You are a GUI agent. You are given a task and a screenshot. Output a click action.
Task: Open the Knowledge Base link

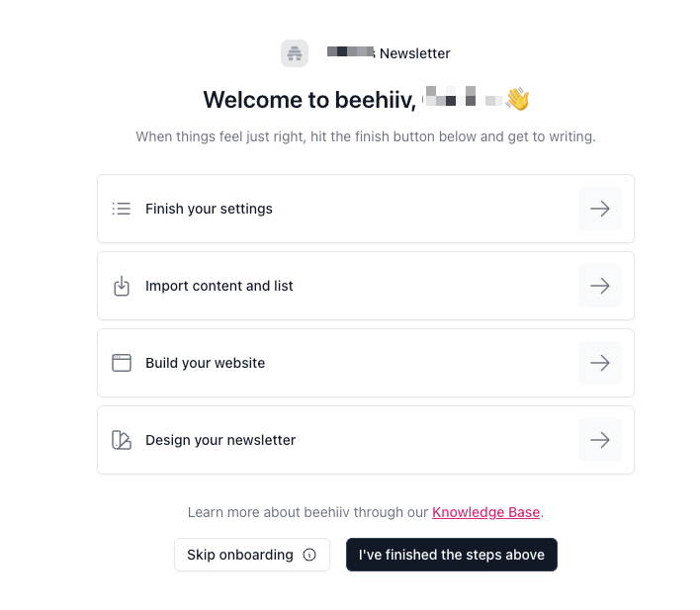click(x=486, y=512)
